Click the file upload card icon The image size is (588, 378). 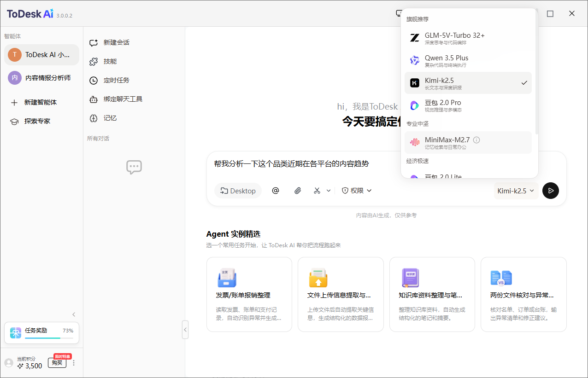pyautogui.click(x=318, y=278)
